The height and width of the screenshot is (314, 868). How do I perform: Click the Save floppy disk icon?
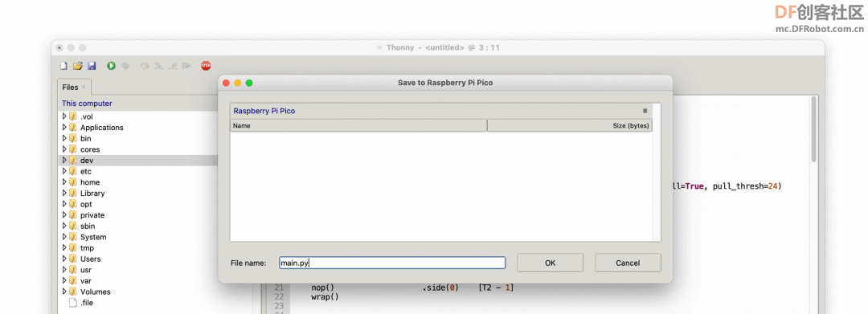click(x=92, y=66)
